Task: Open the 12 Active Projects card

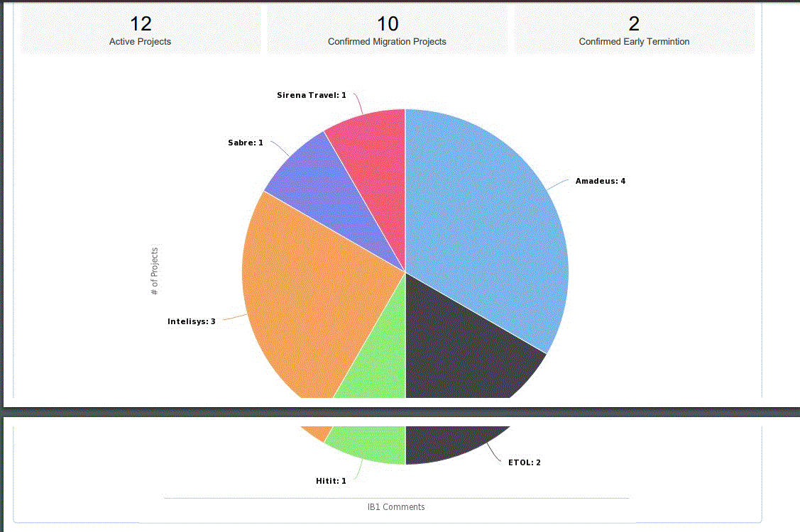Action: tap(141, 30)
